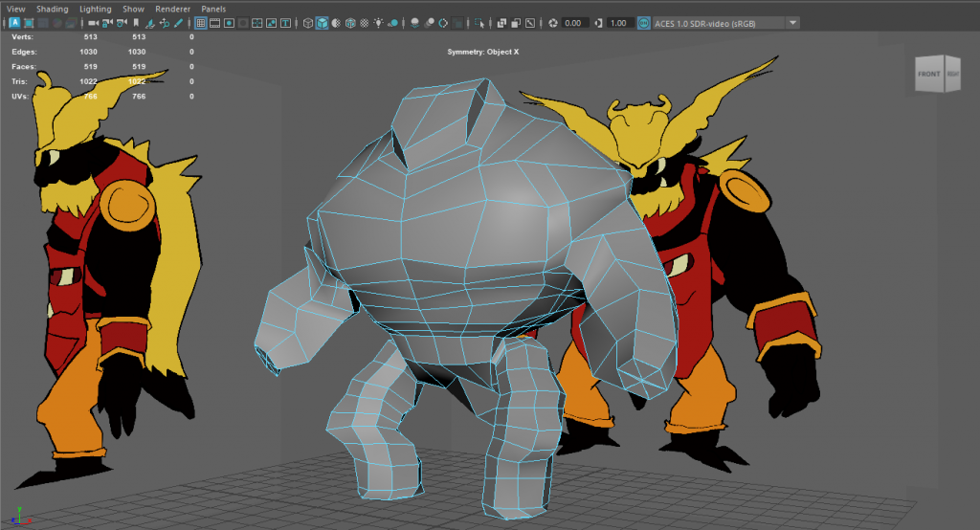
Task: Click the camera Bookmarks icon
Action: click(x=136, y=23)
